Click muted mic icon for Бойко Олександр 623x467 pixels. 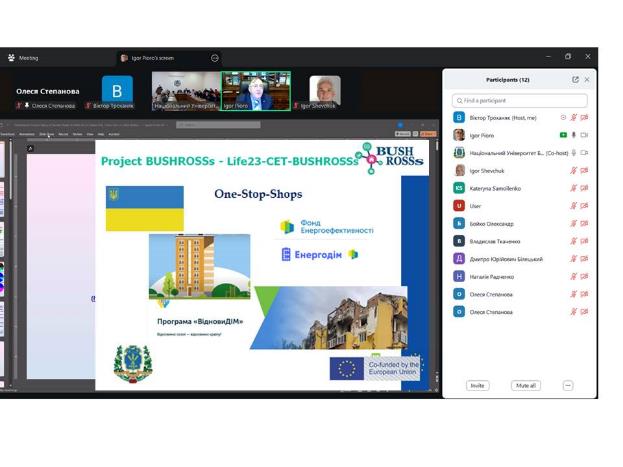click(574, 223)
